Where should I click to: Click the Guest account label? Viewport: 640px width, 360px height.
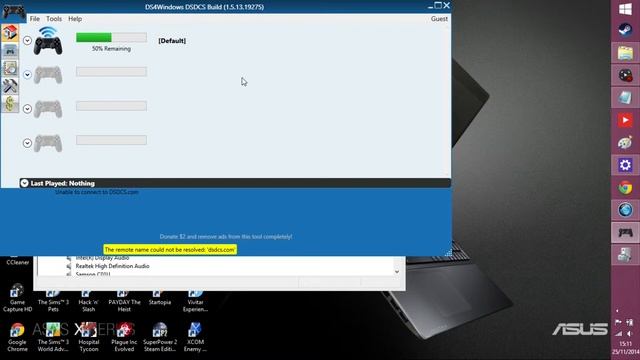click(439, 19)
